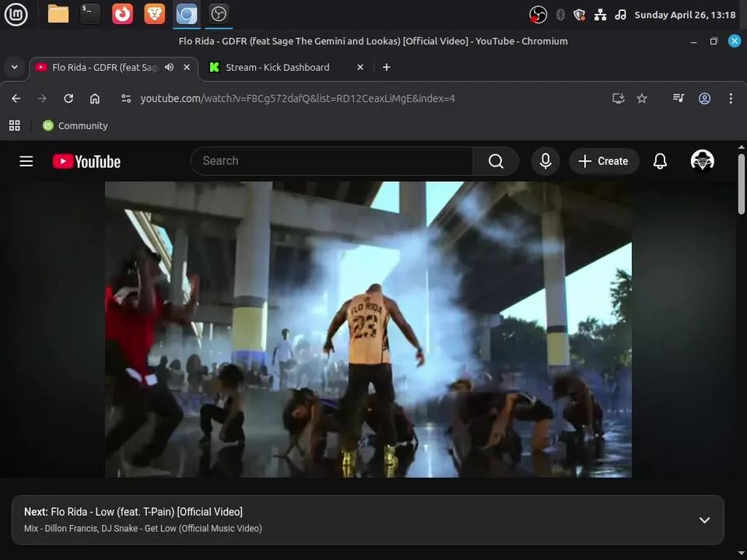Open the Bluetooth tray icon
Screen dimensions: 747x560
[x=560, y=15]
